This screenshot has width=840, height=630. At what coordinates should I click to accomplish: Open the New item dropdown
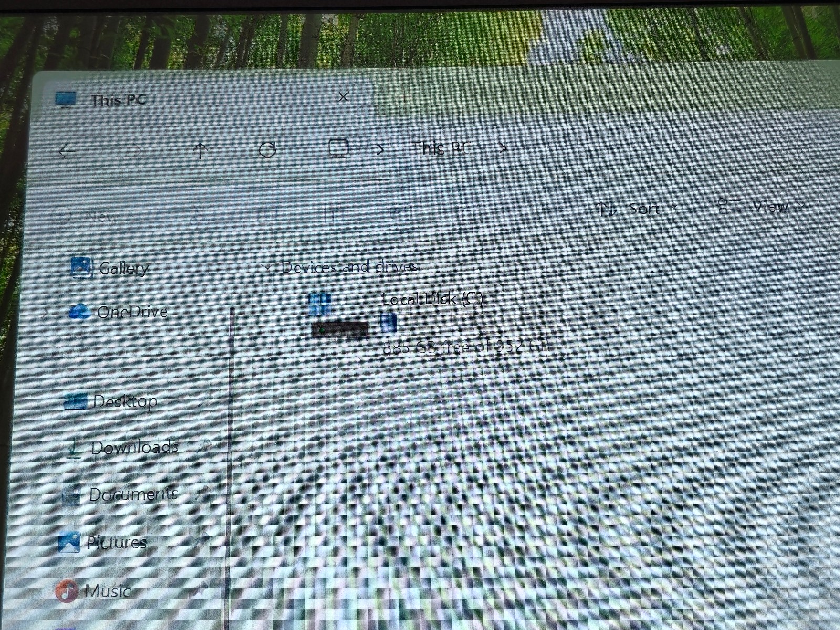click(93, 216)
